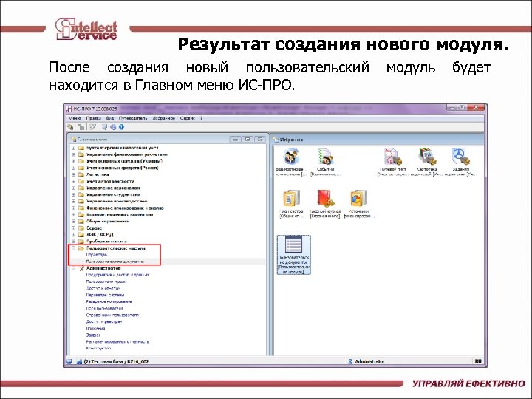This screenshot has width=532, height=399.
Task: Select Финансовое планирование и анализ in the tree
Action: [x=125, y=208]
